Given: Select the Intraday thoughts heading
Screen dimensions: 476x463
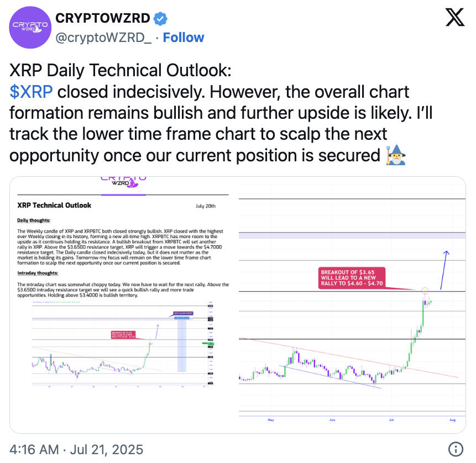Looking at the screenshot, I should click(x=38, y=273).
